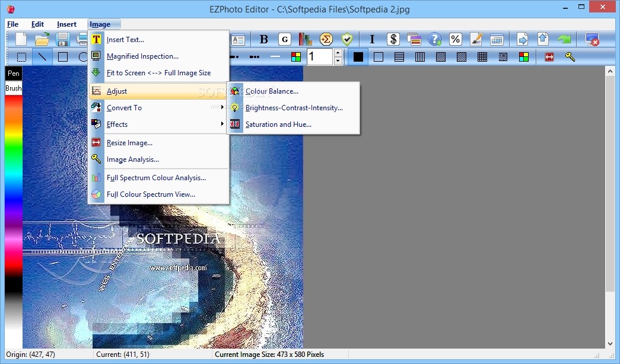Select the solid black fill style
Screen dimensions: 620x364
click(x=358, y=57)
